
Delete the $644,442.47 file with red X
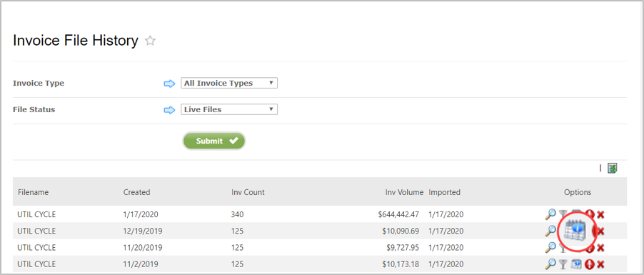(600, 214)
